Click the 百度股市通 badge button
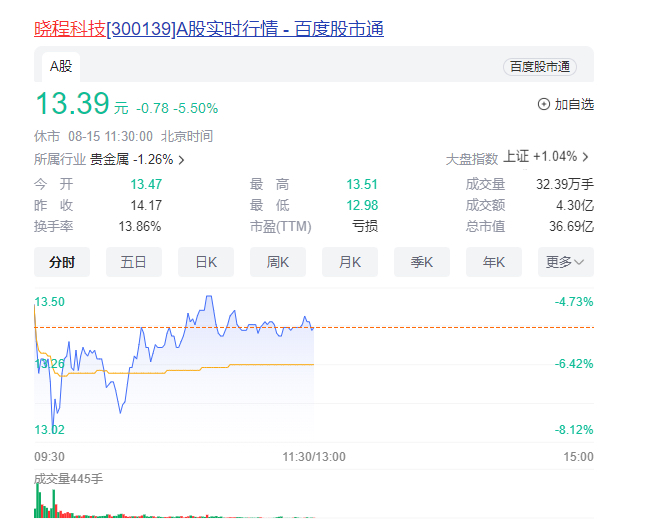649x529 pixels. point(540,67)
